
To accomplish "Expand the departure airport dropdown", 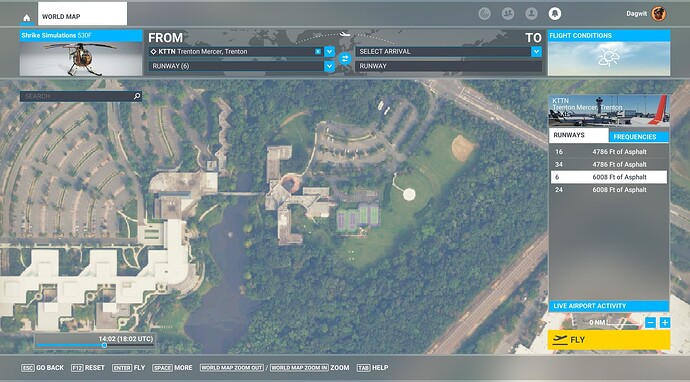I will click(x=329, y=51).
